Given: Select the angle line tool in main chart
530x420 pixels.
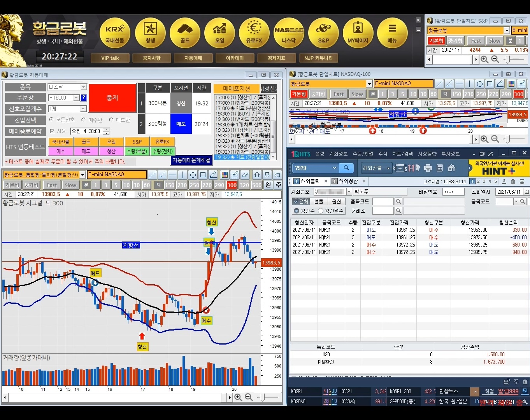Looking at the screenshot, I should (x=163, y=175).
